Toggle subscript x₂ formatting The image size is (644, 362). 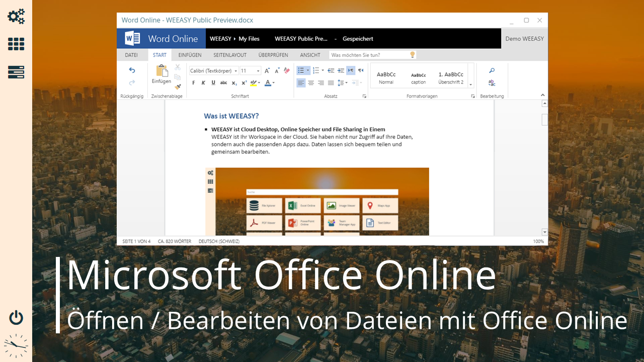point(234,83)
